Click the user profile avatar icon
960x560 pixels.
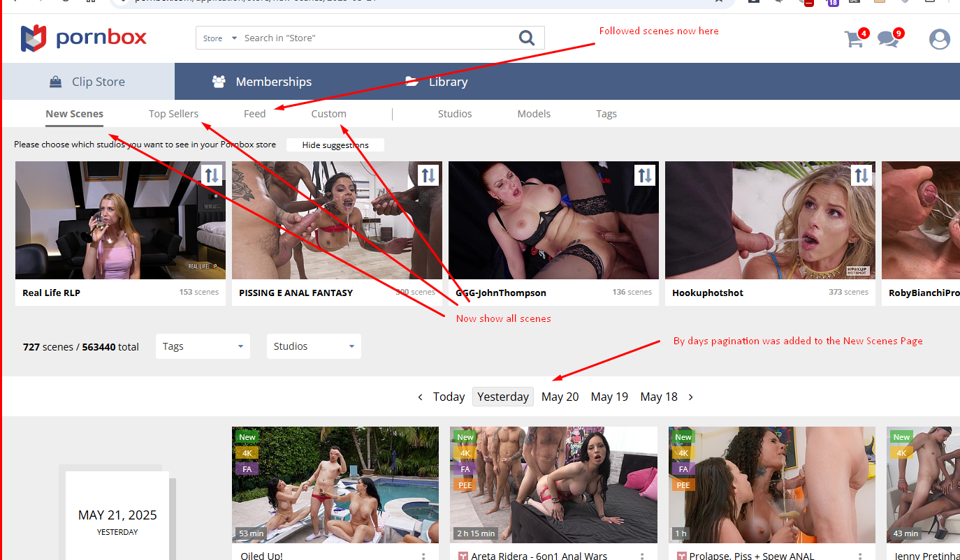[x=939, y=39]
